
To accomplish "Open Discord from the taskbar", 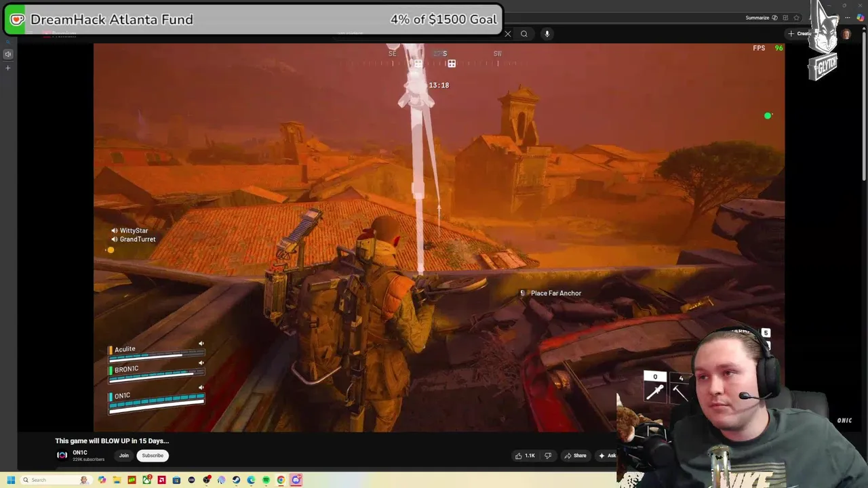I will click(x=296, y=480).
